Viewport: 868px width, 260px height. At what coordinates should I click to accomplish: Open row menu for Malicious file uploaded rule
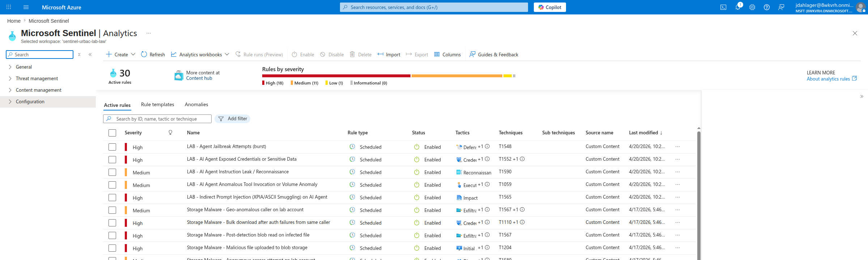coord(677,248)
